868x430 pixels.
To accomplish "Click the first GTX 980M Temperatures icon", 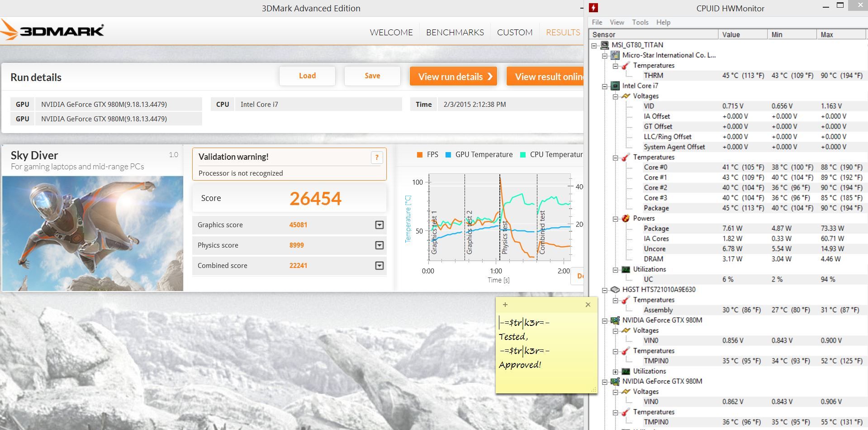I will pos(626,351).
